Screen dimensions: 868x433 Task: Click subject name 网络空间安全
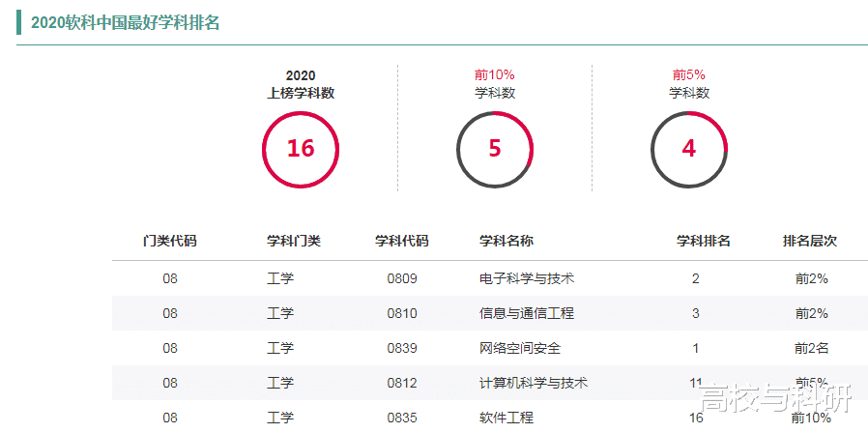(520, 348)
